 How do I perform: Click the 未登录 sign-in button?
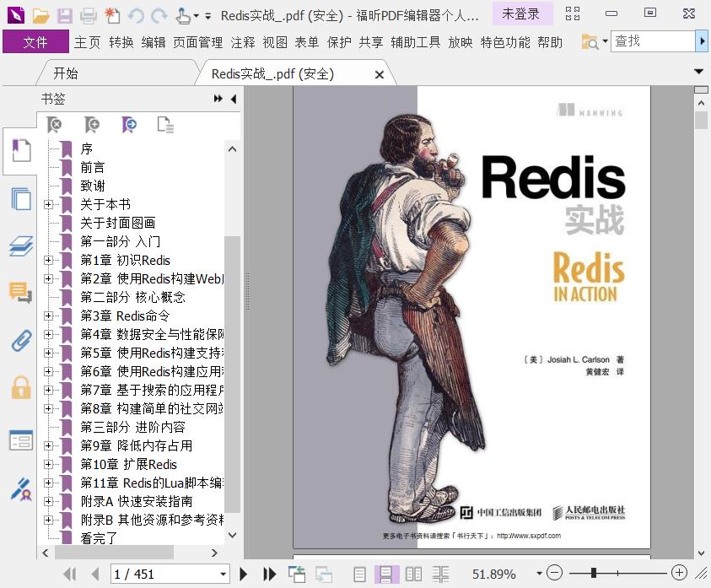pyautogui.click(x=520, y=14)
